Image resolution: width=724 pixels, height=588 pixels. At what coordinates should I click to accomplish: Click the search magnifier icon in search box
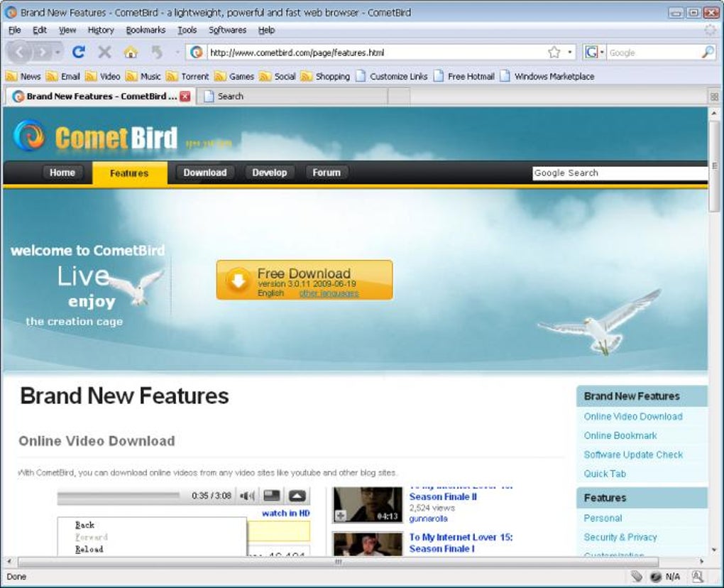(708, 52)
